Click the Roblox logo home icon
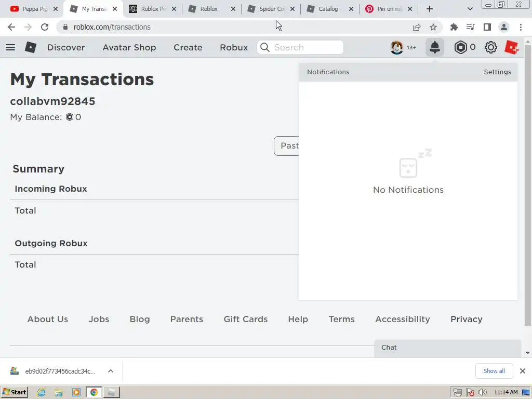 click(x=31, y=47)
